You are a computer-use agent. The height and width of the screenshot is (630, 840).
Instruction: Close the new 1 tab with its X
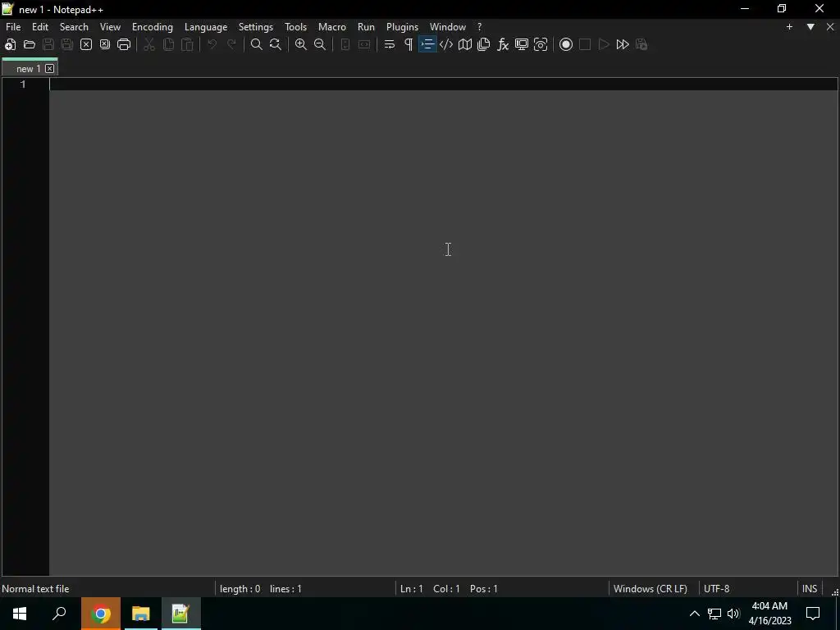click(x=50, y=69)
